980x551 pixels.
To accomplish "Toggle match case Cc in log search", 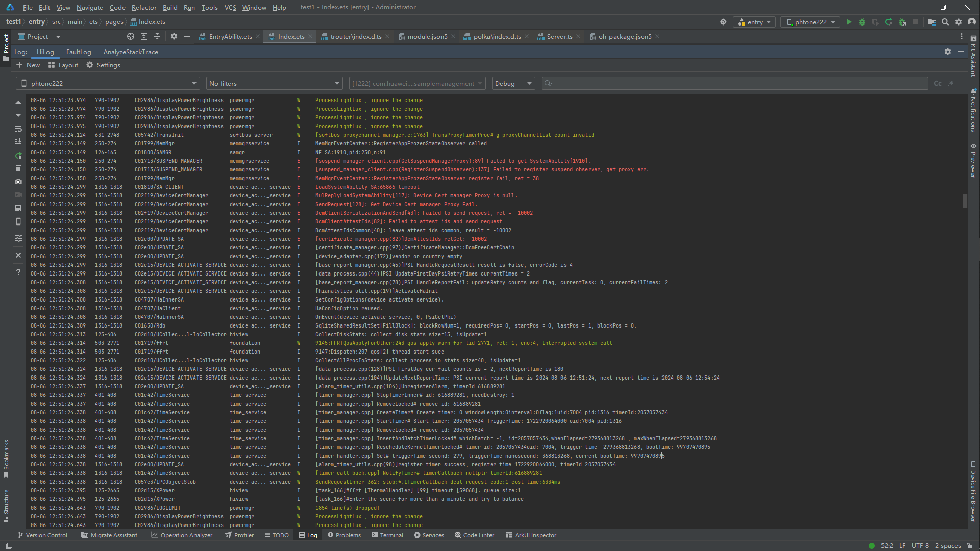I will coord(938,83).
